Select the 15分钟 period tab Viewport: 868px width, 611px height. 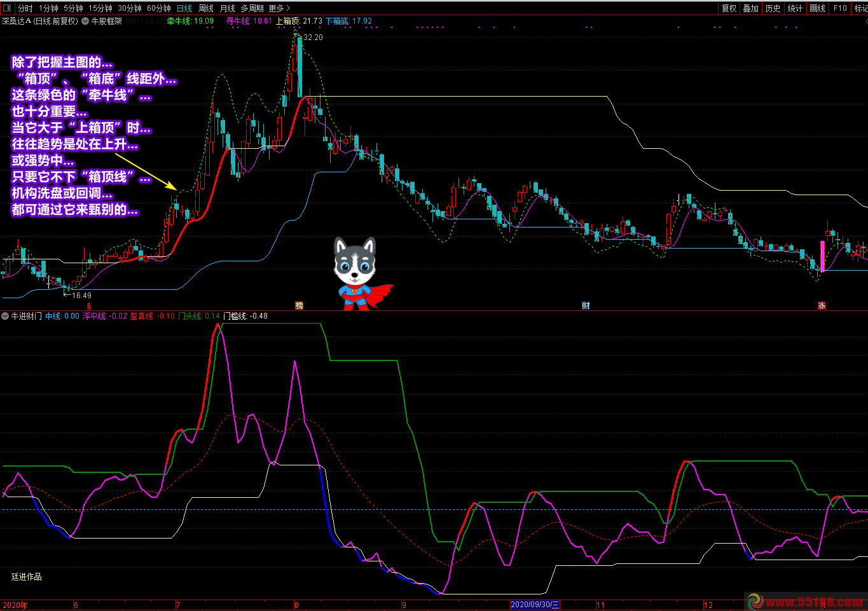[100, 8]
